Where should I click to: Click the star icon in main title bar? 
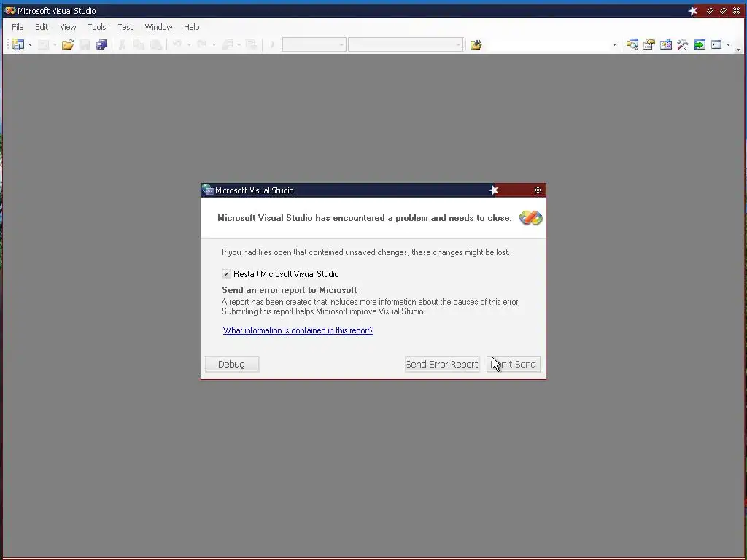click(x=693, y=10)
